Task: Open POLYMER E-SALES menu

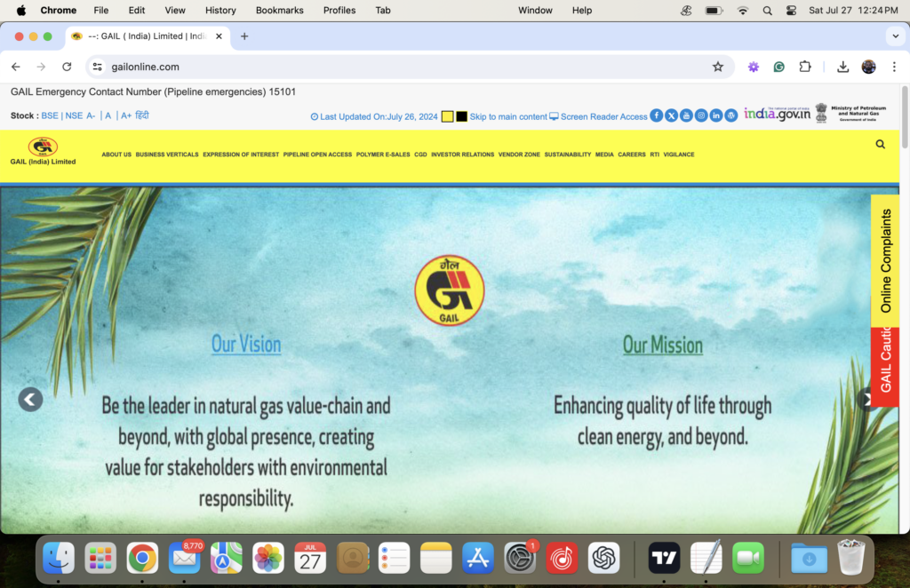Action: point(383,155)
